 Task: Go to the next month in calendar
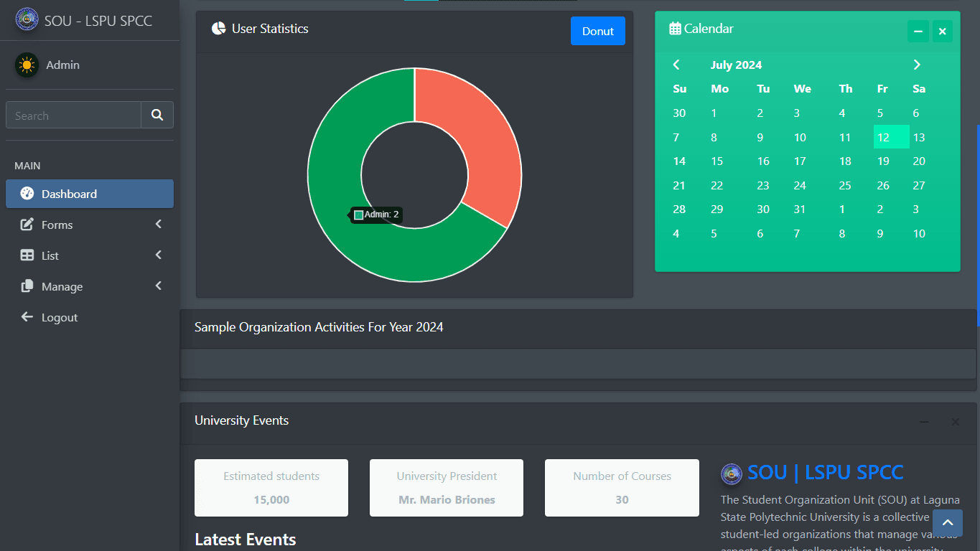[917, 65]
